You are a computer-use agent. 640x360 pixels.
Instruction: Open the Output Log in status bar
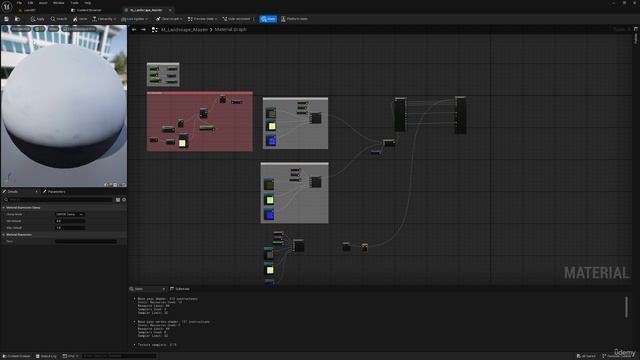click(x=46, y=356)
